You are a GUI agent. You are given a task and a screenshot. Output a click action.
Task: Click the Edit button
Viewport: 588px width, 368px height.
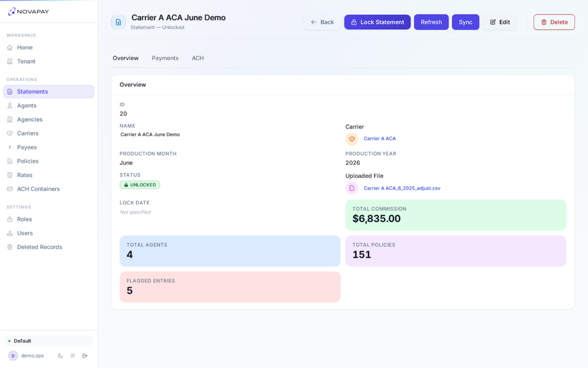click(x=500, y=22)
